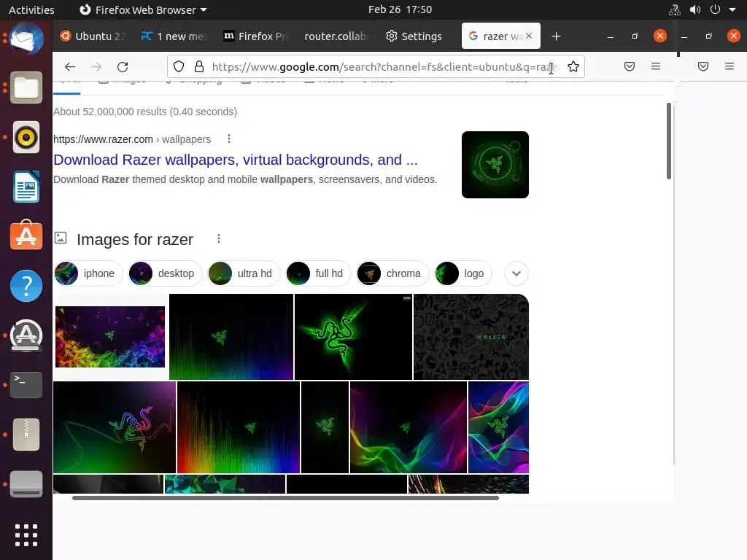Switch to the Firefox Pr tab

coord(256,36)
